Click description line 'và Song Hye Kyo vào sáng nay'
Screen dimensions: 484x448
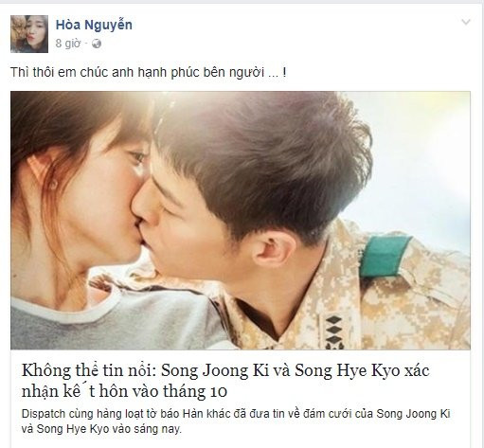pyautogui.click(x=101, y=429)
